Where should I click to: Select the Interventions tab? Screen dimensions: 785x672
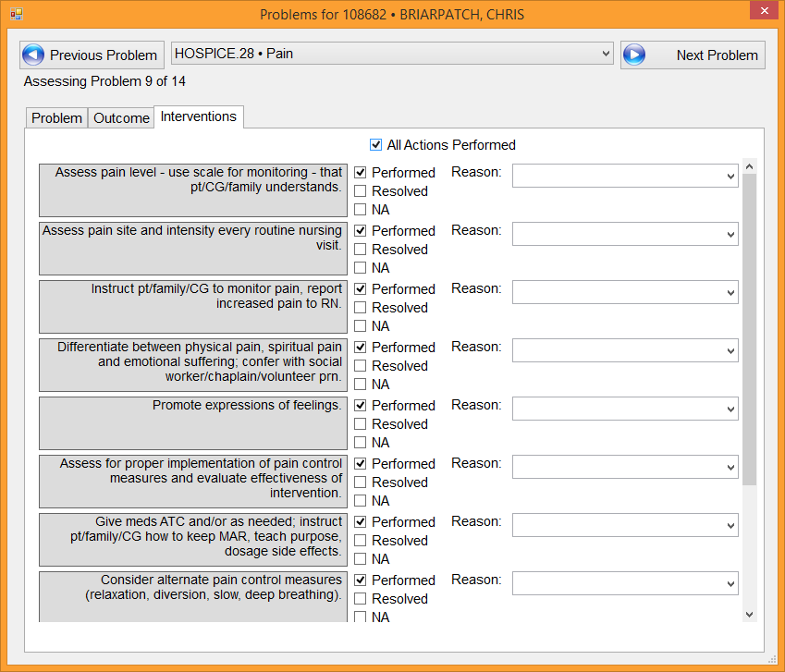pyautogui.click(x=198, y=116)
